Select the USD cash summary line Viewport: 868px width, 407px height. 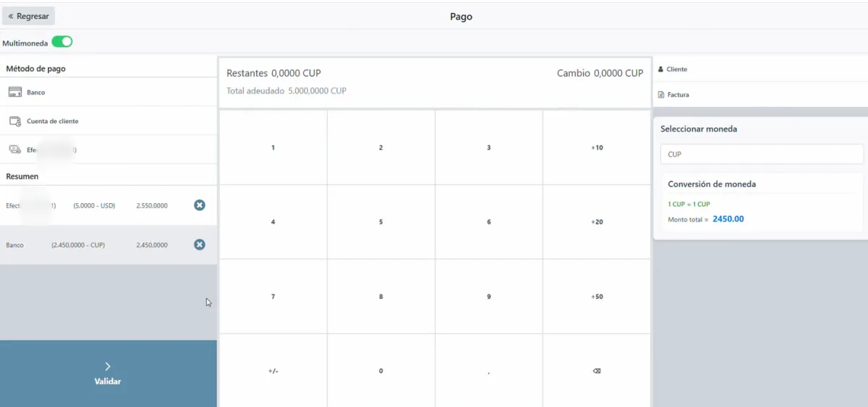click(109, 205)
